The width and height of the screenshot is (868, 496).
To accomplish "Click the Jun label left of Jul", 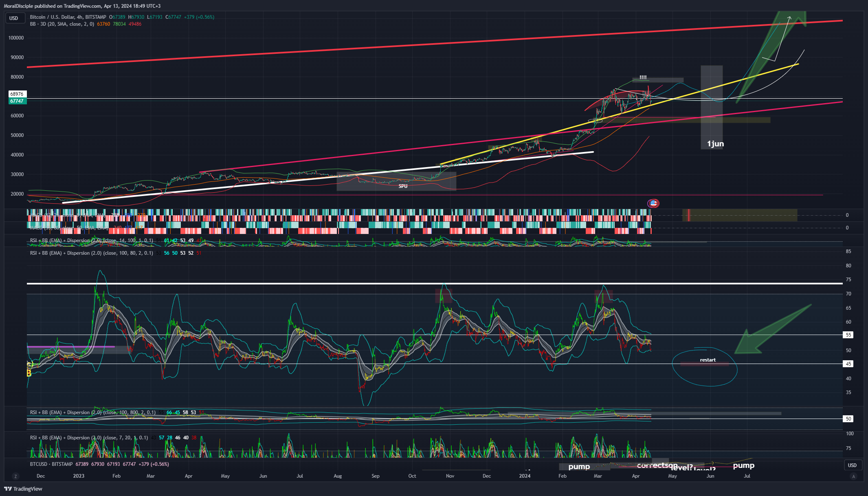I will click(x=710, y=476).
